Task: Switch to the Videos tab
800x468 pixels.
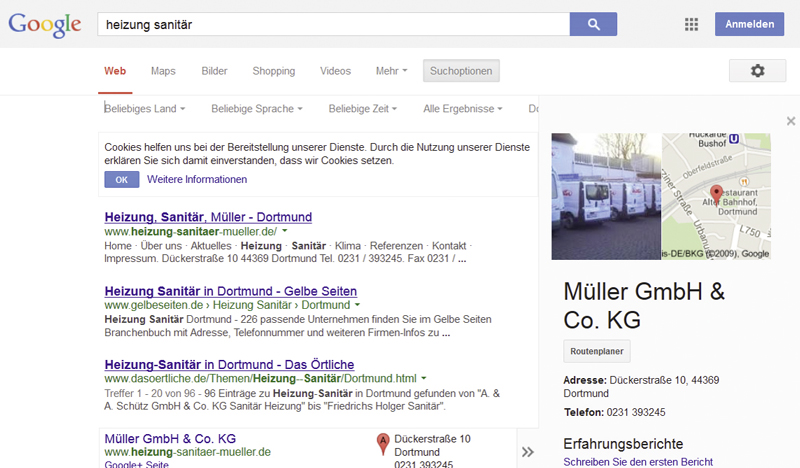Action: (335, 71)
